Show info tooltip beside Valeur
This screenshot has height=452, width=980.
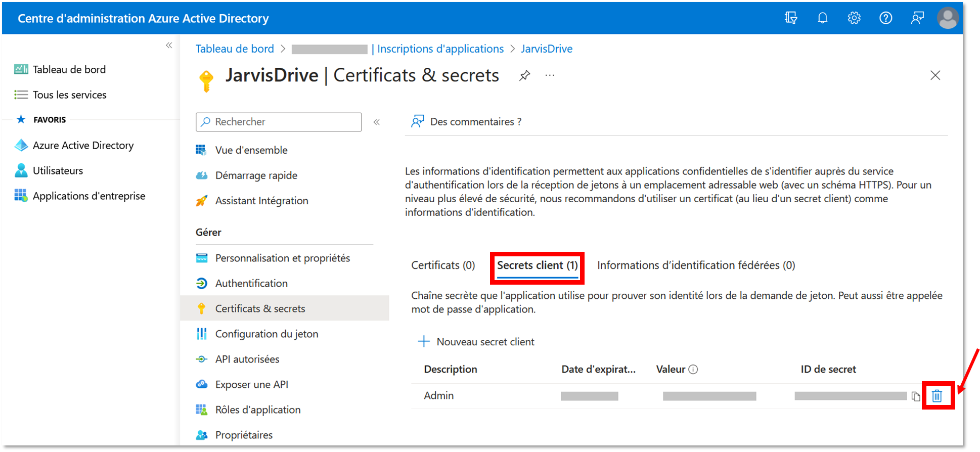pos(693,370)
